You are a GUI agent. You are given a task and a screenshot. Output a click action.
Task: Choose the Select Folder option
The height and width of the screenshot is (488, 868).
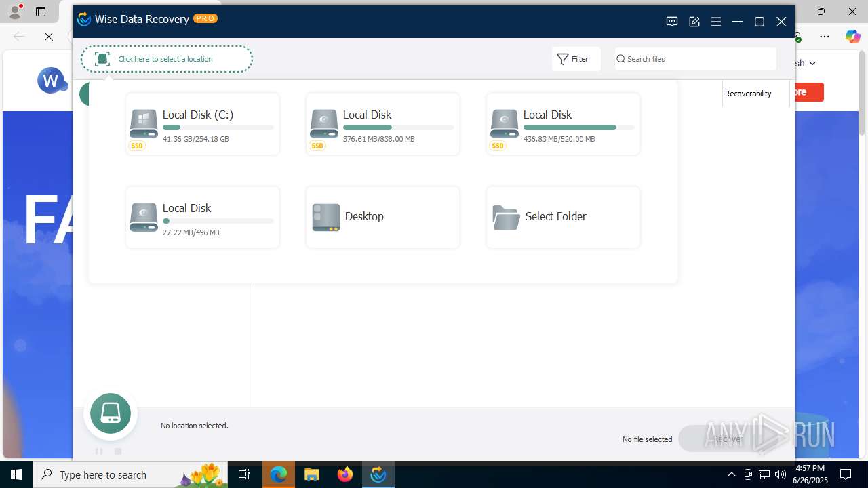(x=564, y=218)
